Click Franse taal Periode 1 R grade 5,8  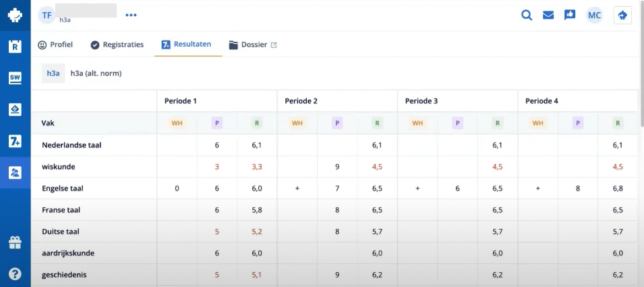tap(257, 210)
